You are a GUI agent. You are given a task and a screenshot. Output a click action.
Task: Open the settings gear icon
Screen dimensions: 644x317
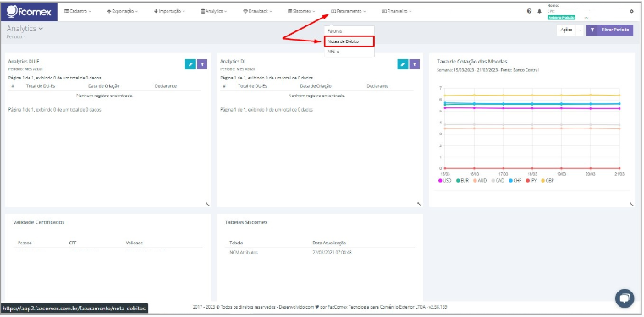631,12
